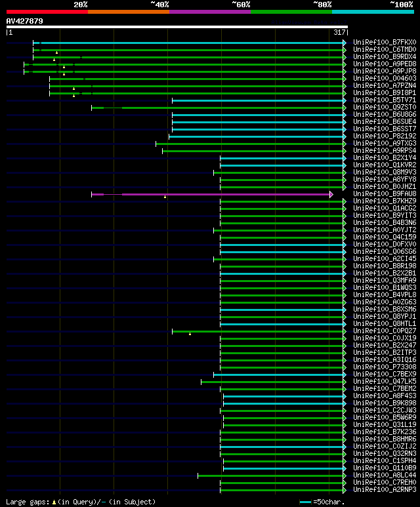Open hit UniRef100_B5TV71
This screenshot has width=420, height=507.
coord(385,100)
